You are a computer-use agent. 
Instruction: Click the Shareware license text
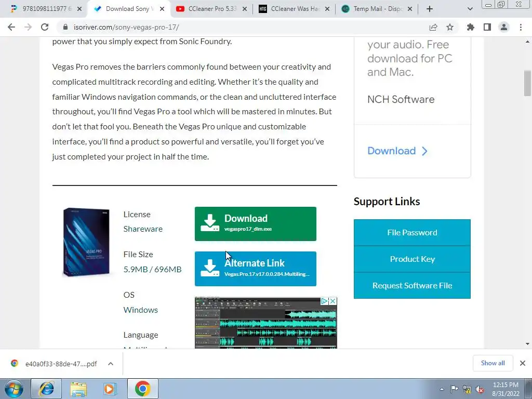143,229
